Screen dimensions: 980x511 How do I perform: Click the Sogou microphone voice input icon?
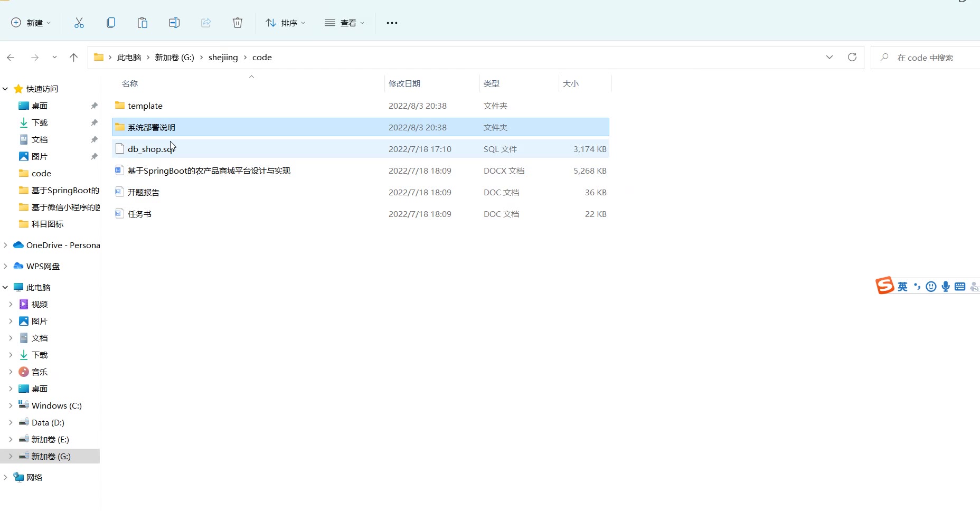pos(946,287)
